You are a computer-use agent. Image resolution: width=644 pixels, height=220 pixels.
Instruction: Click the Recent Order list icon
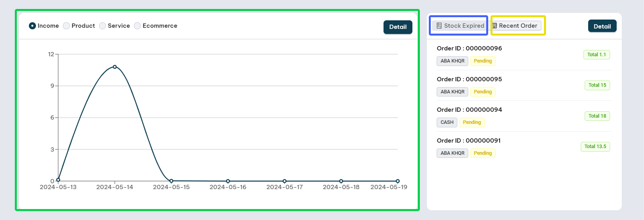[494, 26]
